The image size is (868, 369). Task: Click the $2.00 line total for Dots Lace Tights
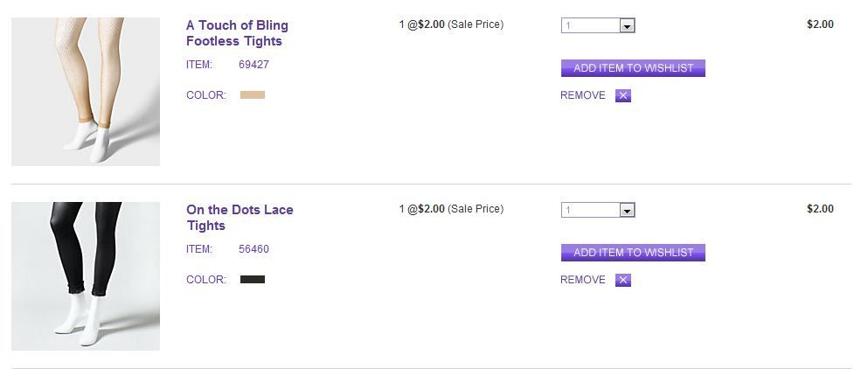pyautogui.click(x=820, y=209)
